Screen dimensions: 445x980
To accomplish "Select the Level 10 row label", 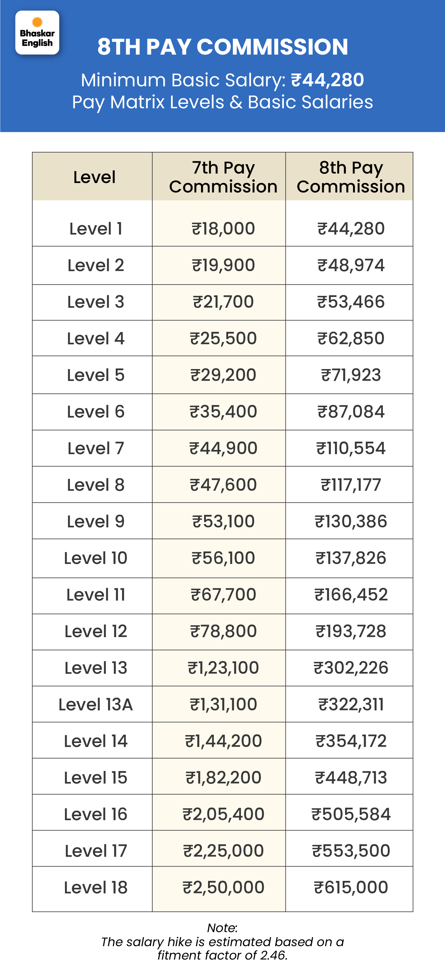I will tap(96, 558).
